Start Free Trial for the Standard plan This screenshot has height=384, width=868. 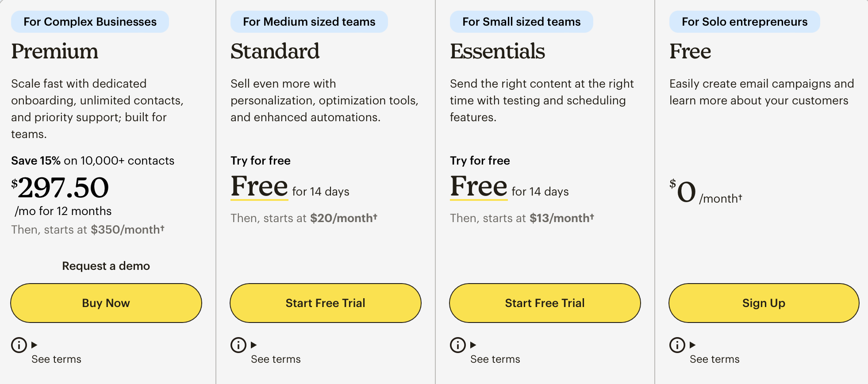(x=325, y=303)
